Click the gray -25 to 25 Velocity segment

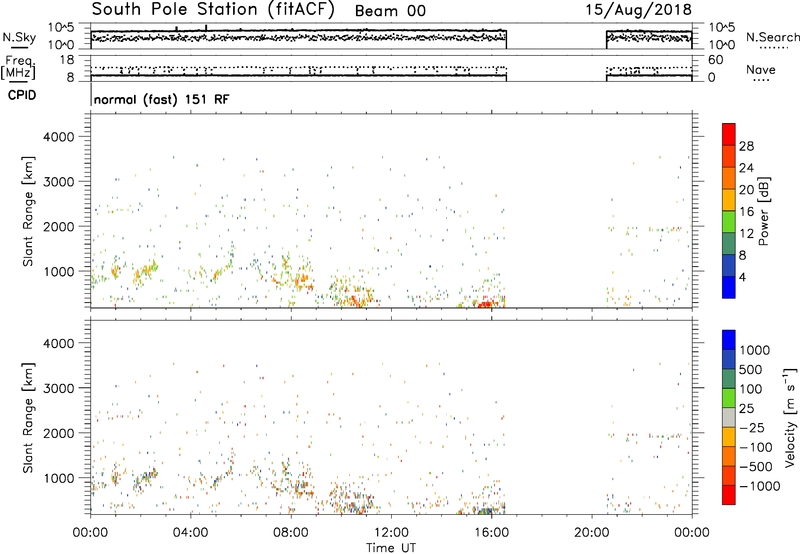tap(729, 417)
